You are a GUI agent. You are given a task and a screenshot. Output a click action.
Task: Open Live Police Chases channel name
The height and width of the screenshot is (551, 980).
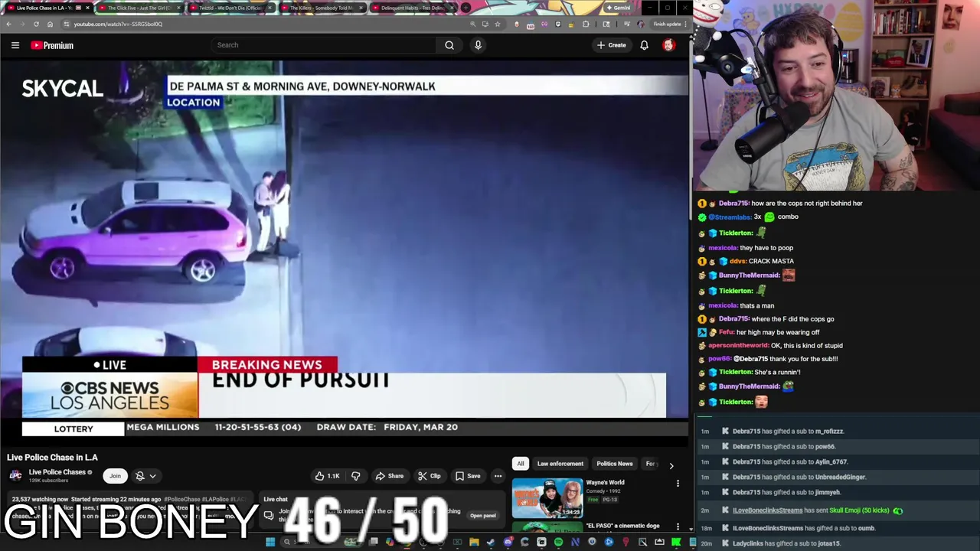click(57, 472)
